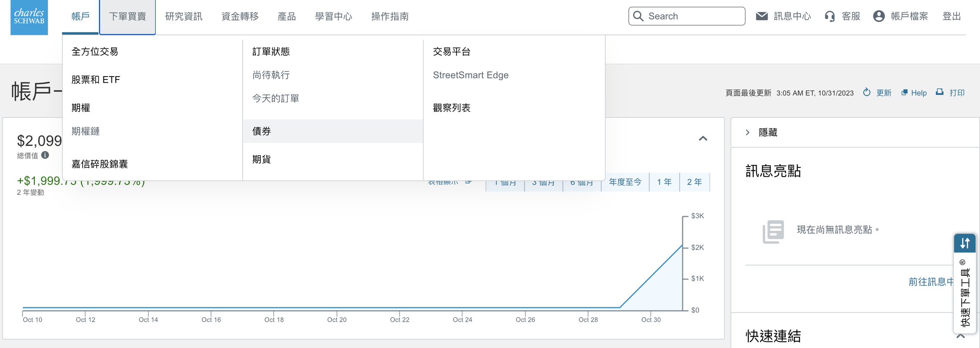Click 登出 to log out
Screen dimensions: 980x348
(951, 16)
